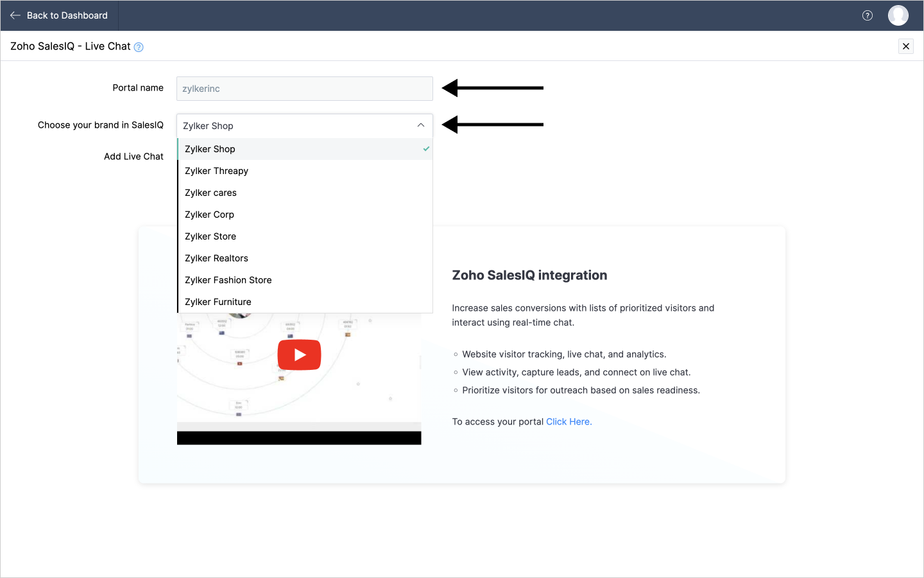924x578 pixels.
Task: Click the Back to Dashboard arrow link
Action: (59, 15)
